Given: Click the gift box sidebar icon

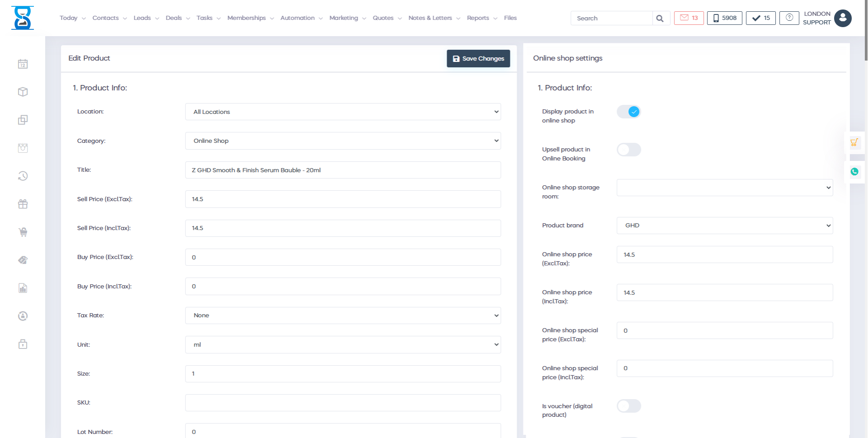Looking at the screenshot, I should (x=23, y=204).
